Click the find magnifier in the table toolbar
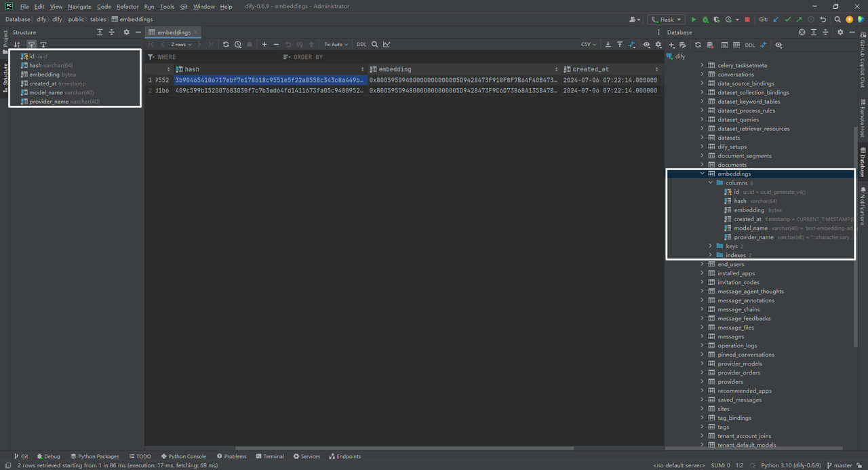This screenshot has height=470, width=868. coord(374,44)
